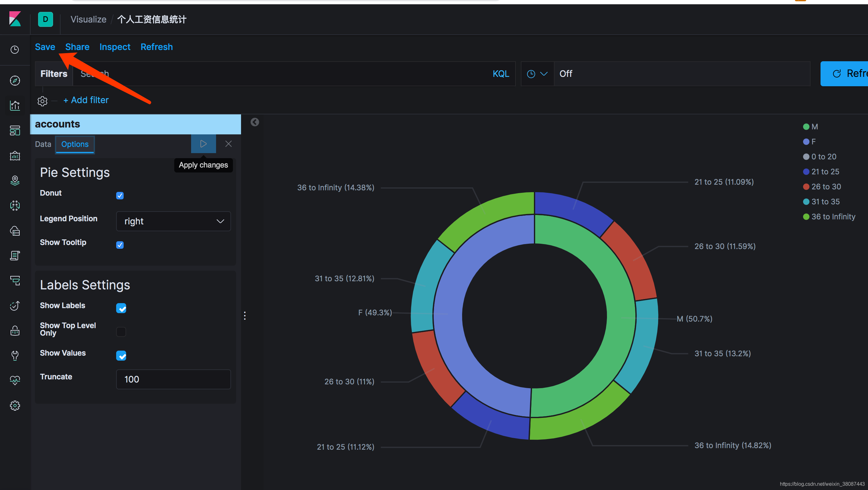Click Add filter
The image size is (868, 490).
tap(86, 100)
